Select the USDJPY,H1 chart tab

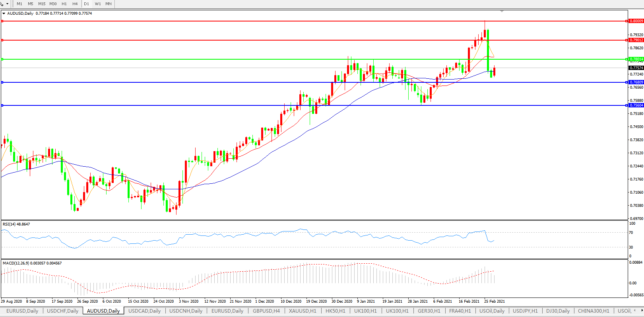click(525, 311)
